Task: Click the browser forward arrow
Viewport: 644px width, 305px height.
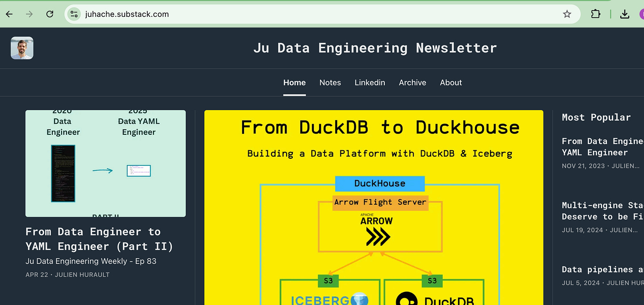Action: [29, 14]
